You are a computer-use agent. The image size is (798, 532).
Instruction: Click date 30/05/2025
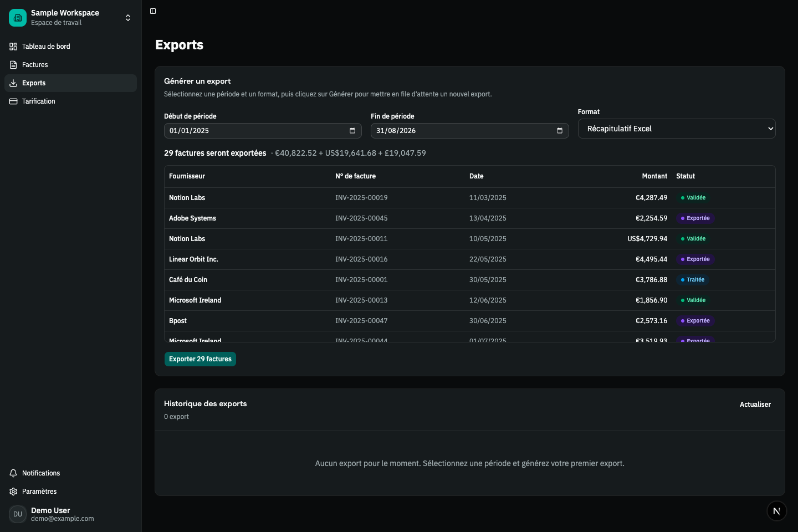488,280
